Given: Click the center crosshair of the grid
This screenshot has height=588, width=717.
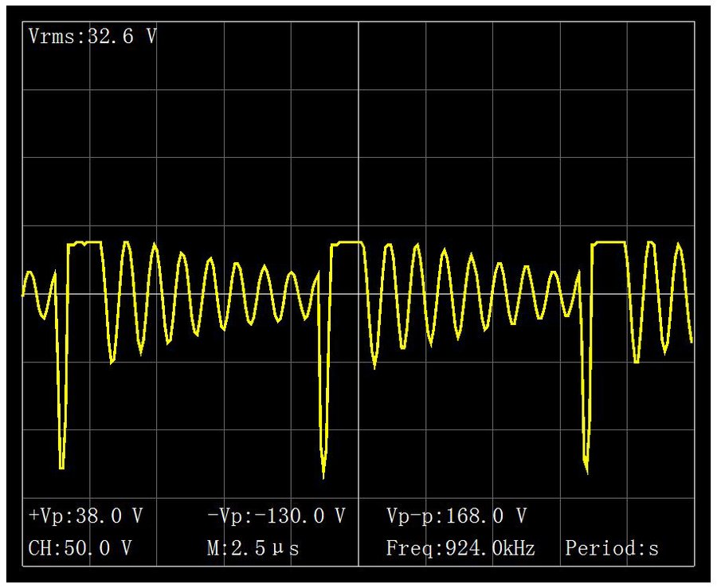Looking at the screenshot, I should point(358,294).
